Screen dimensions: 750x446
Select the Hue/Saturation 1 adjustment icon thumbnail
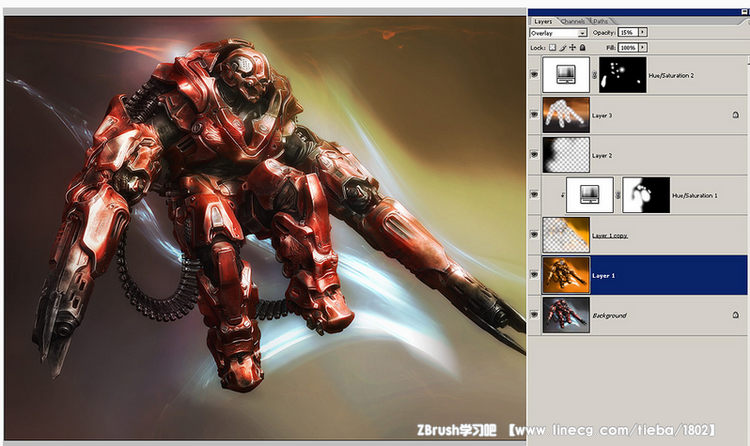click(590, 195)
